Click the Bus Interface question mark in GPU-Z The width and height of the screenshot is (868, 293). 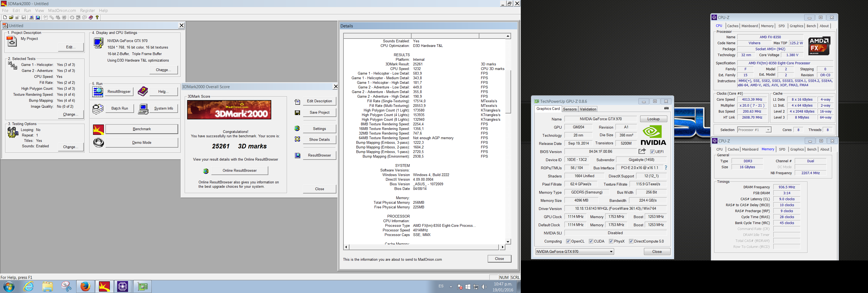click(666, 168)
